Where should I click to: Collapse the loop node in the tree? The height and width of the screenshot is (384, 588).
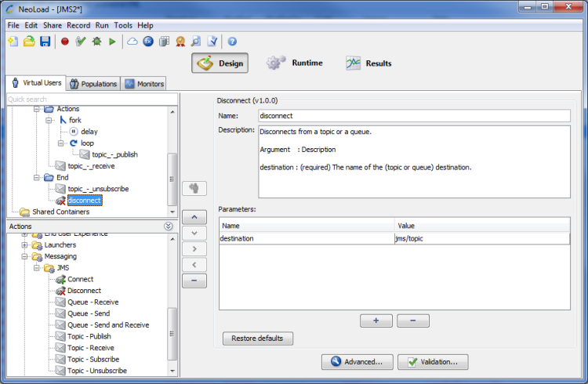click(61, 143)
